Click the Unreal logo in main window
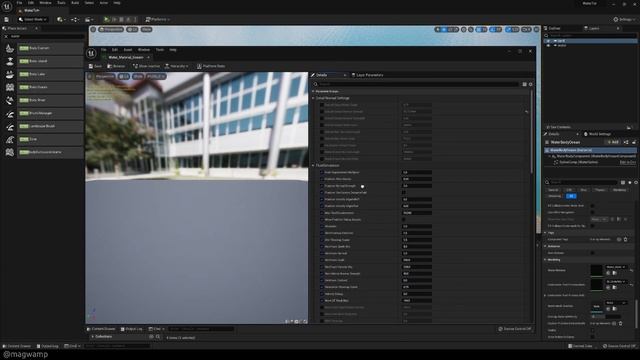Screen dimensions: 640x360 pos(7,6)
